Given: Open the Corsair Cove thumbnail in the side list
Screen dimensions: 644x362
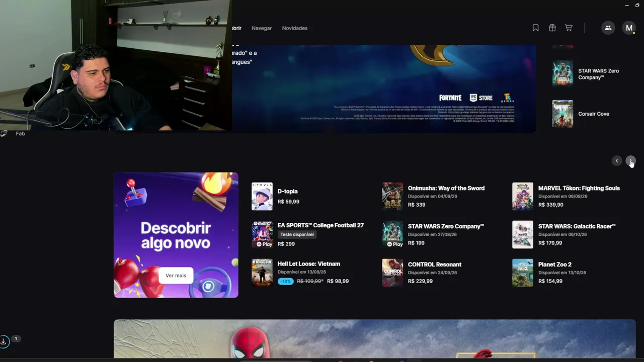Looking at the screenshot, I should [x=562, y=114].
